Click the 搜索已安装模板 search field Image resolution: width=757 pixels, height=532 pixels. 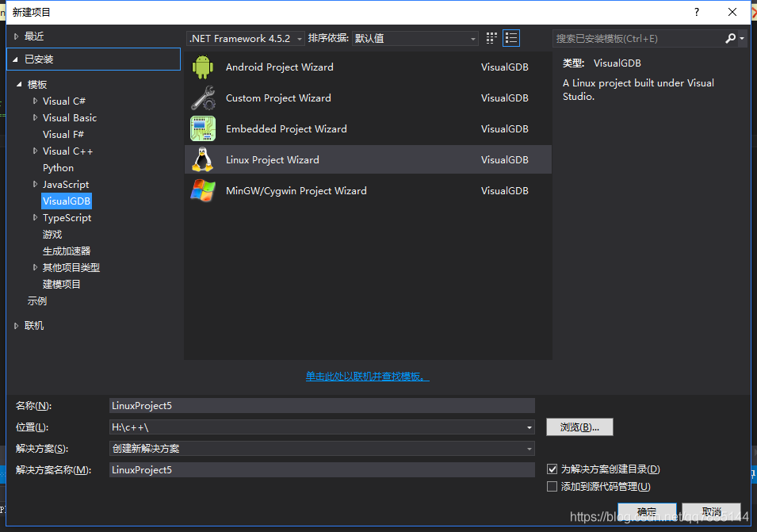click(639, 38)
